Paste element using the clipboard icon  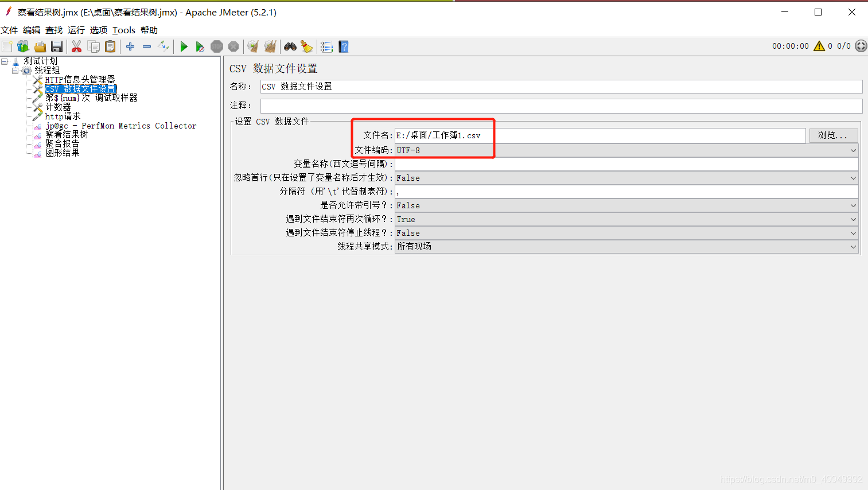(x=110, y=46)
